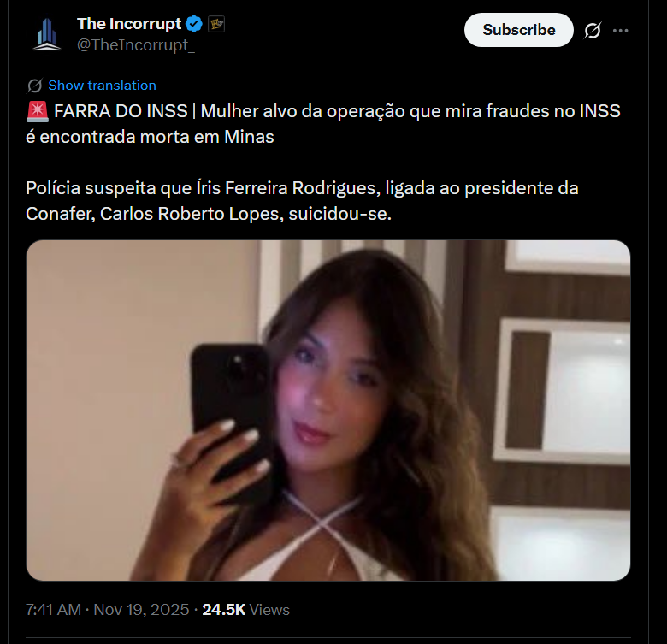The width and height of the screenshot is (667, 644).
Task: Click the blue verified checkmark badge
Action: pos(194,24)
